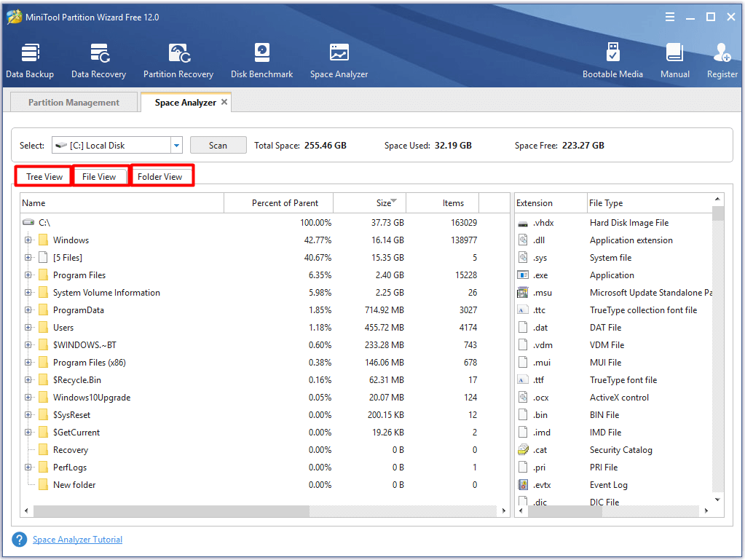Select the Windows10Upgrade folder row
Viewport: 745px width, 560px height.
click(x=264, y=398)
